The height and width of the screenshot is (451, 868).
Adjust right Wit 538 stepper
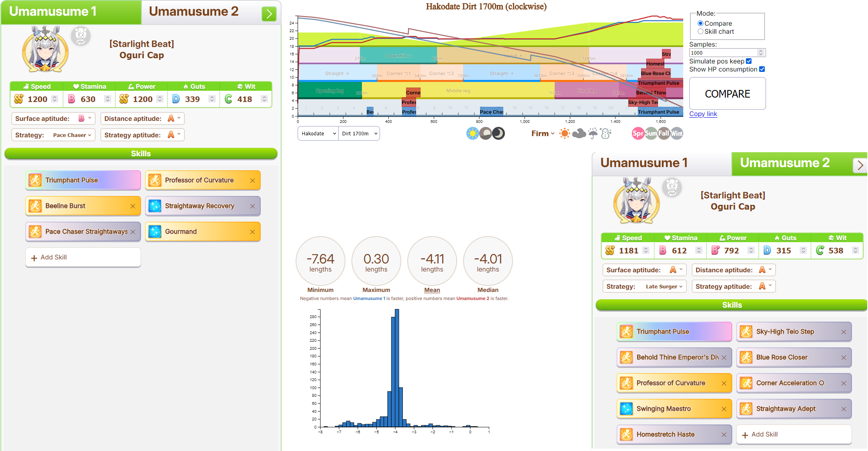point(855,250)
